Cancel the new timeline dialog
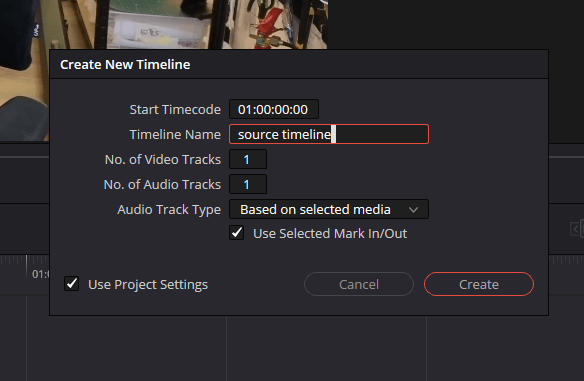 pyautogui.click(x=359, y=284)
